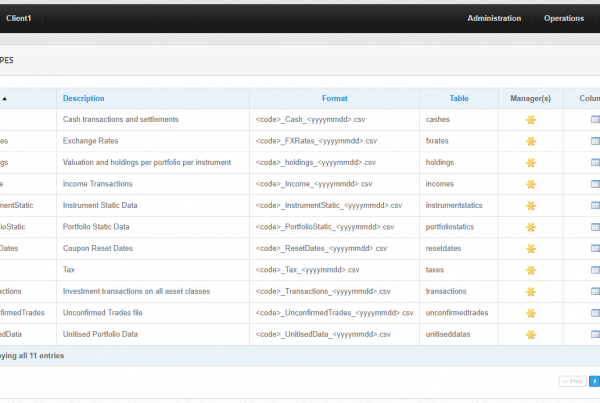Open managers icon for Unconfirmed Trades file row
The height and width of the screenshot is (403, 600).
pyautogui.click(x=530, y=313)
